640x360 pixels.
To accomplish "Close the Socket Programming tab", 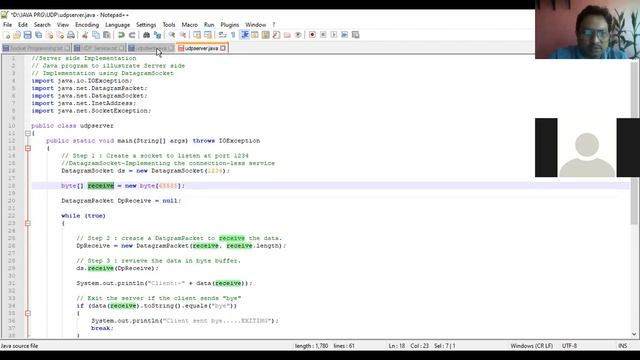I will point(67,48).
